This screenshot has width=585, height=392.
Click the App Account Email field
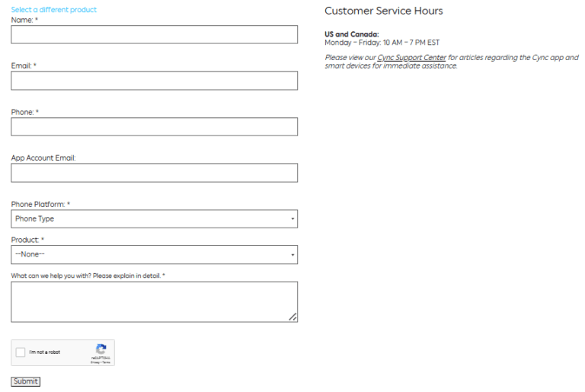tap(154, 173)
